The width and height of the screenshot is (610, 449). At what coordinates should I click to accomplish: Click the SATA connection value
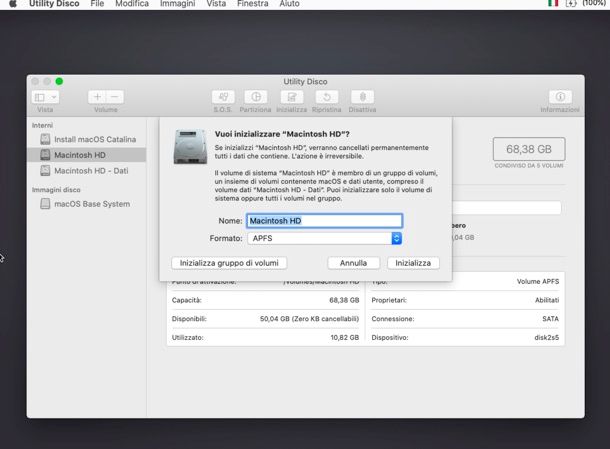[550, 319]
